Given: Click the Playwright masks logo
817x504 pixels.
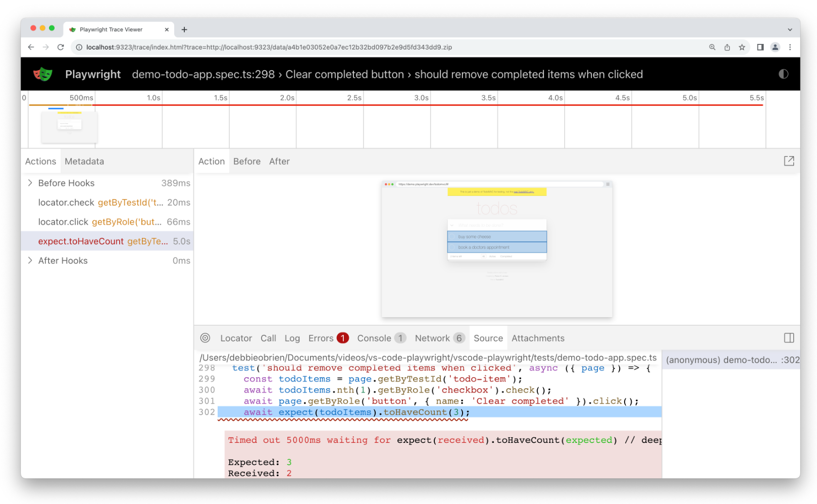Looking at the screenshot, I should (43, 74).
